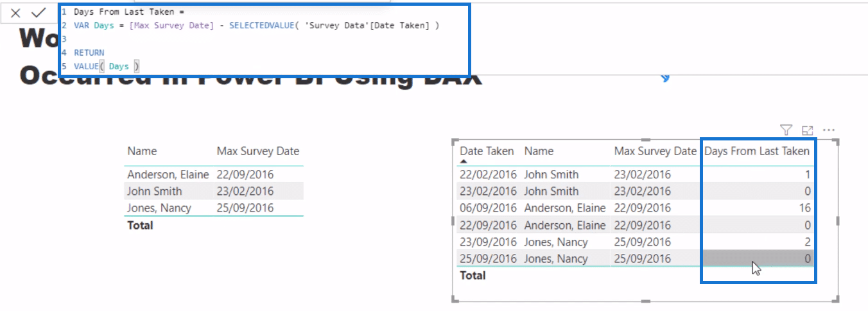
Task: Open the More options ellipsis on the visual
Action: [x=828, y=130]
